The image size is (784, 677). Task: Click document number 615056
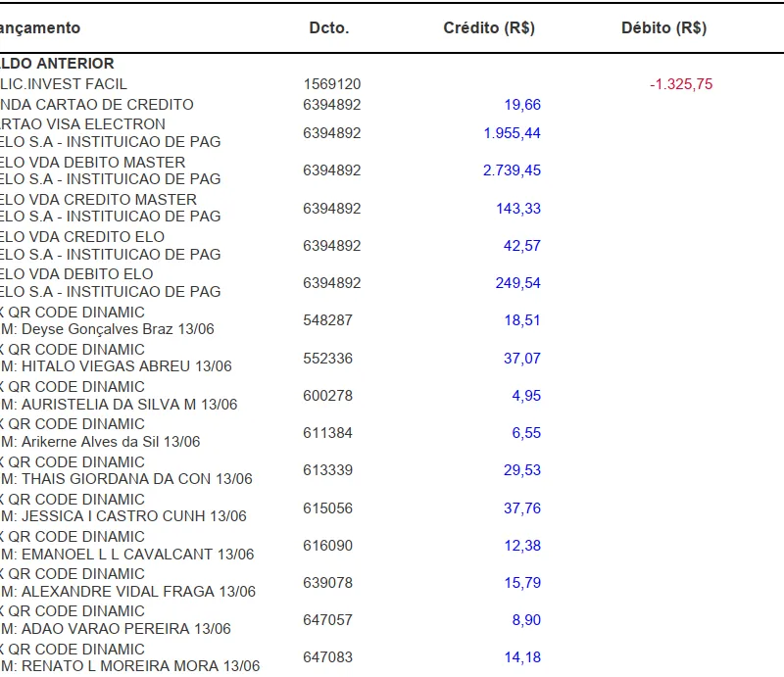327,508
